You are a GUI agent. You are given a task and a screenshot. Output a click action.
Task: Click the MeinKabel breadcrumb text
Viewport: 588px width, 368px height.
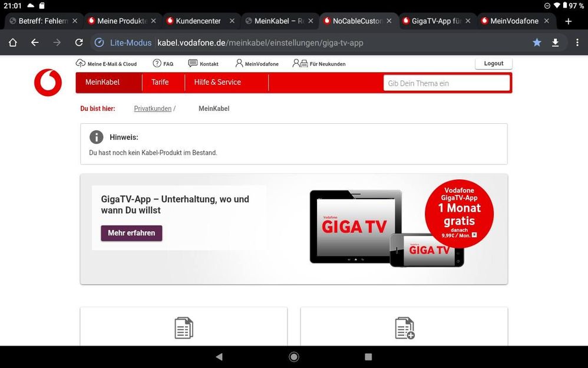pyautogui.click(x=214, y=109)
